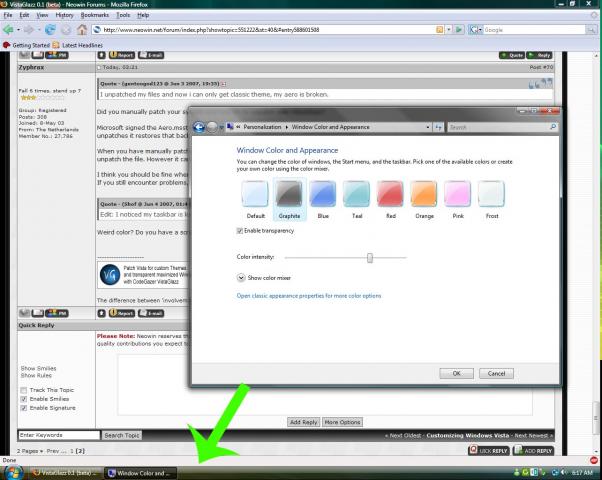Click the Enter Keywords search field
The width and height of the screenshot is (602, 480).
pyautogui.click(x=59, y=435)
